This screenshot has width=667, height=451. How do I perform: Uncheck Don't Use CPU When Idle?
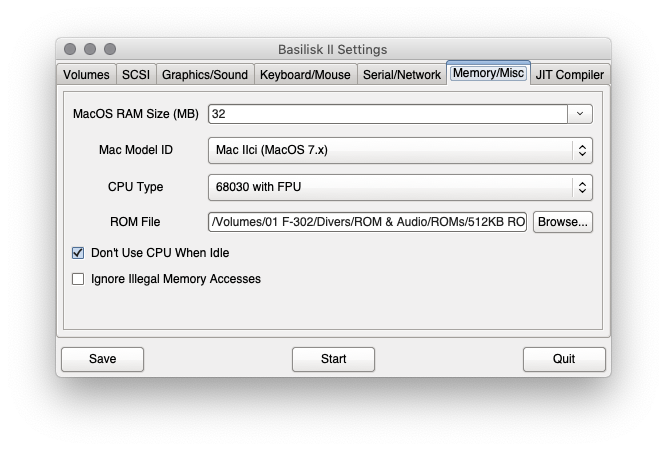tap(78, 253)
